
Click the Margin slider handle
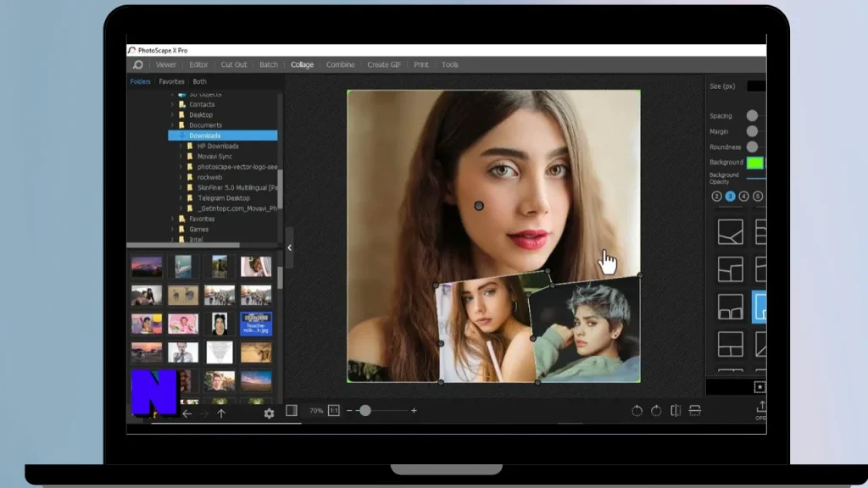pos(752,131)
